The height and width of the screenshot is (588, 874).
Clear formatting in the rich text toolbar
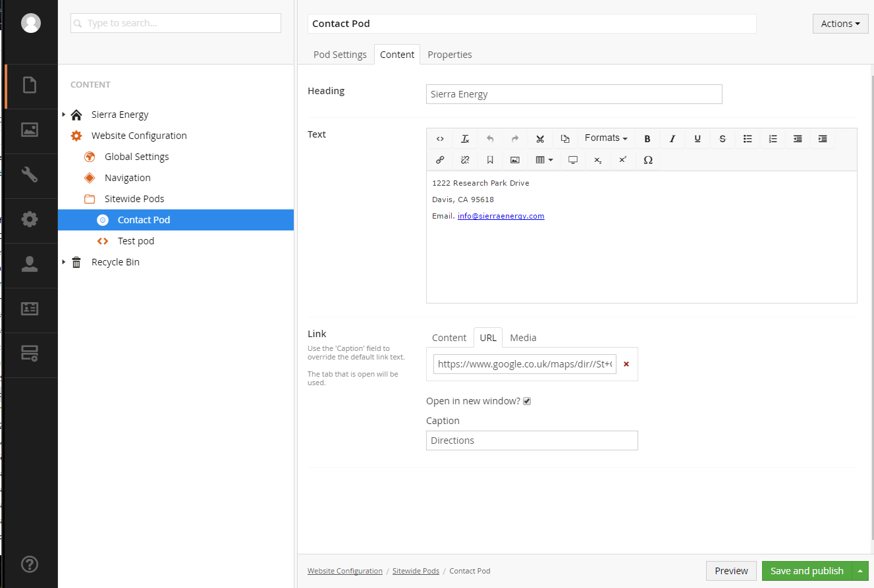tap(465, 139)
